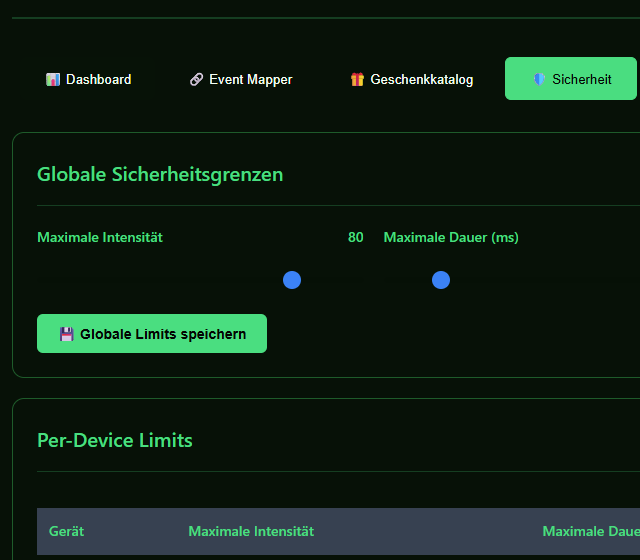Open the Geschenkkatalog tab
This screenshot has height=560, width=640.
click(x=411, y=79)
